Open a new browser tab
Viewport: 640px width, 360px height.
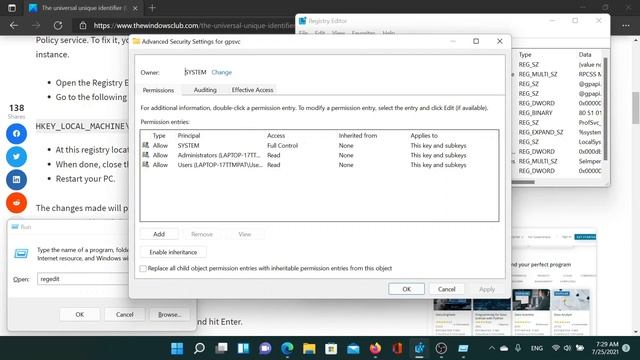click(x=152, y=8)
